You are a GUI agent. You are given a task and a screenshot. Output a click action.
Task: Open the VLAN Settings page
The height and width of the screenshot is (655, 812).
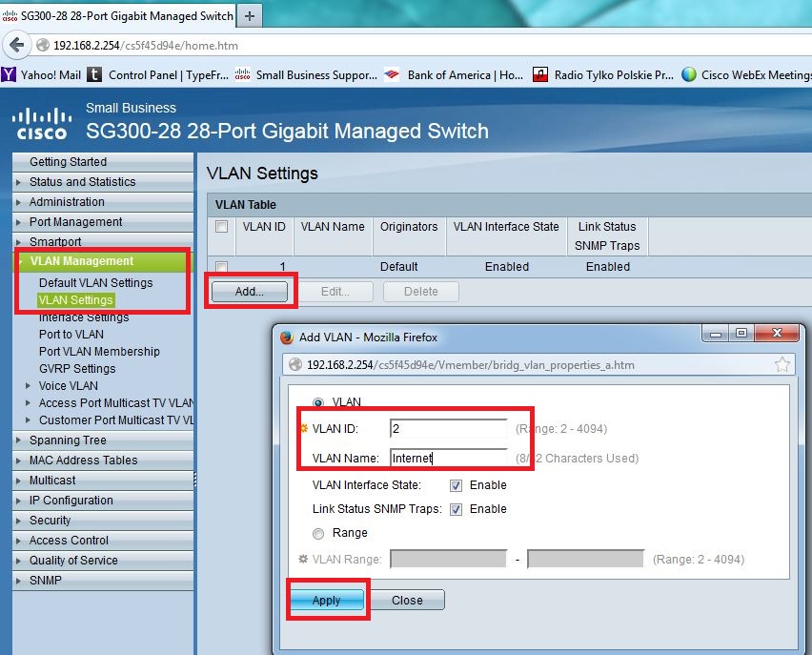pos(75,300)
